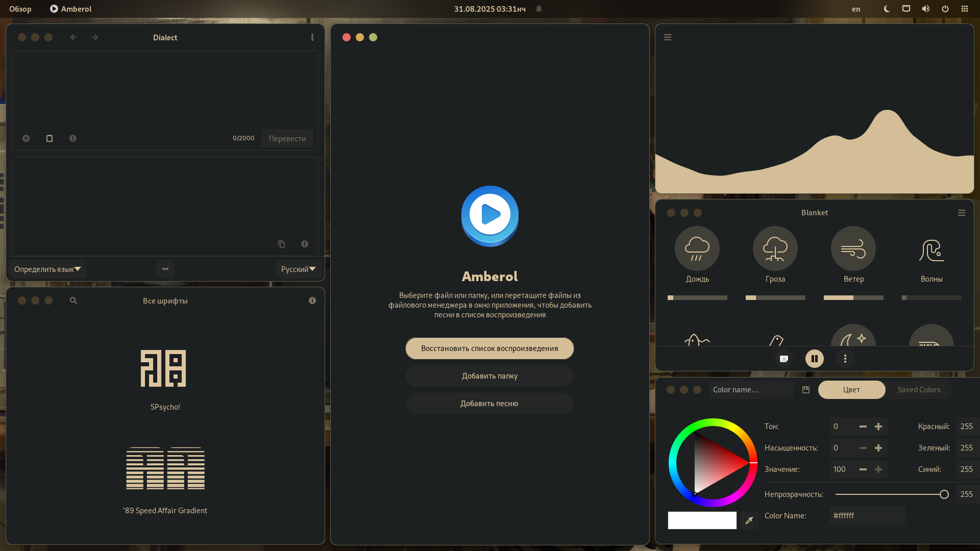Expand the source language detection dropdown
The image size is (980, 551).
47,269
